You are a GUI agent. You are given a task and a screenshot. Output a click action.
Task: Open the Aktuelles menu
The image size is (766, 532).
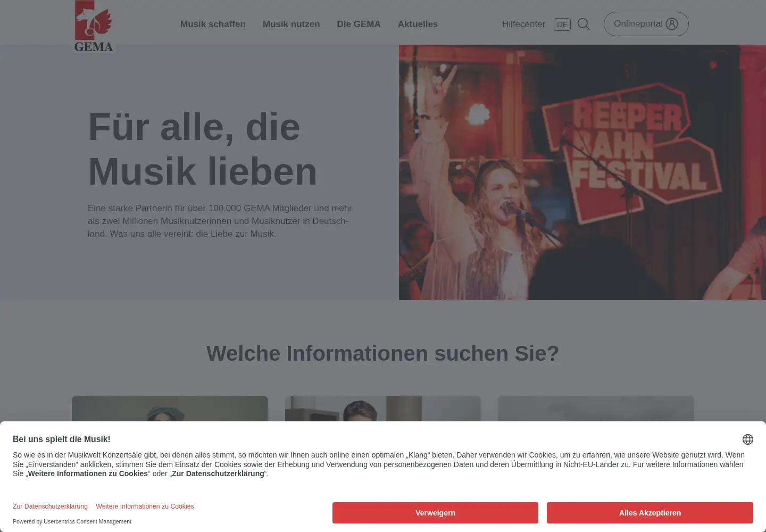pyautogui.click(x=418, y=24)
